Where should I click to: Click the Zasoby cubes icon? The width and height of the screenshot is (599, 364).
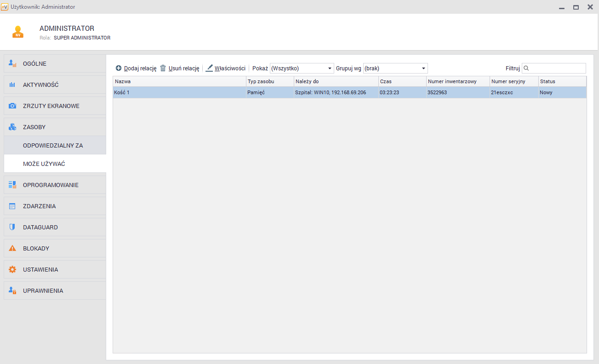click(12, 127)
